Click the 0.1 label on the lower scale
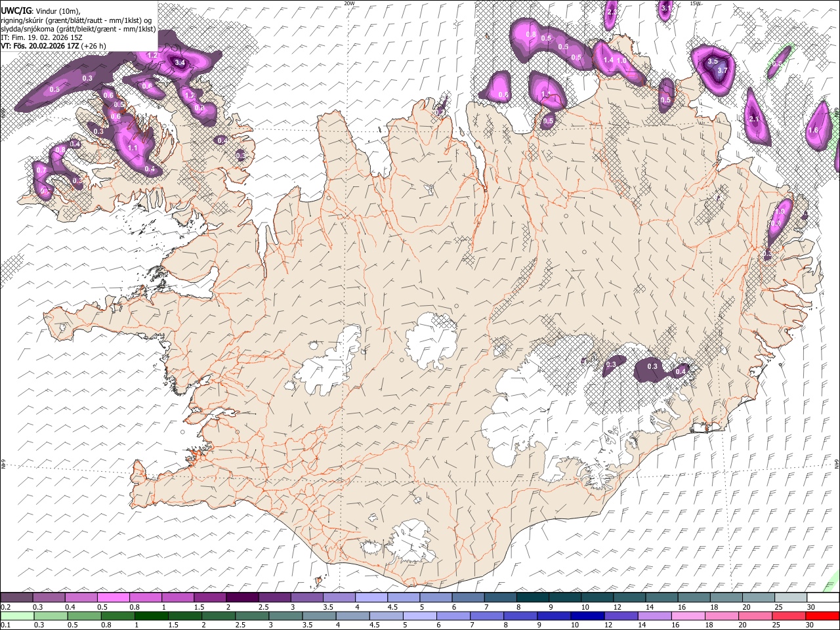Screen dimensions: 840x630 (x=5, y=625)
